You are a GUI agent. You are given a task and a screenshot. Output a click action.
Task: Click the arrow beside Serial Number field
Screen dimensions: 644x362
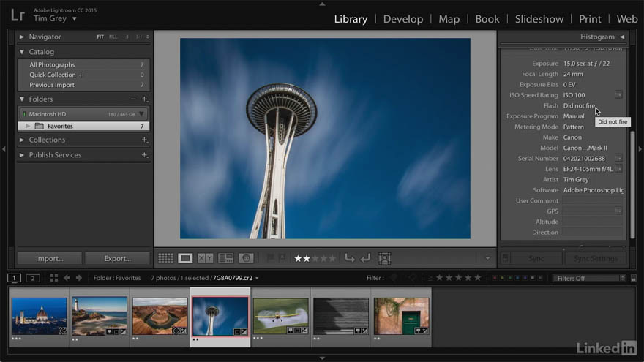(x=618, y=158)
